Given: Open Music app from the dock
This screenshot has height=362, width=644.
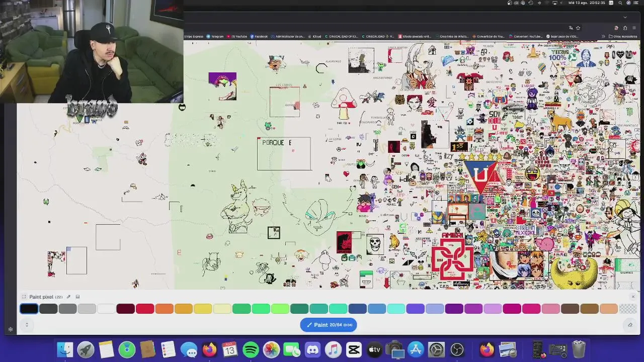Looking at the screenshot, I should tap(333, 349).
